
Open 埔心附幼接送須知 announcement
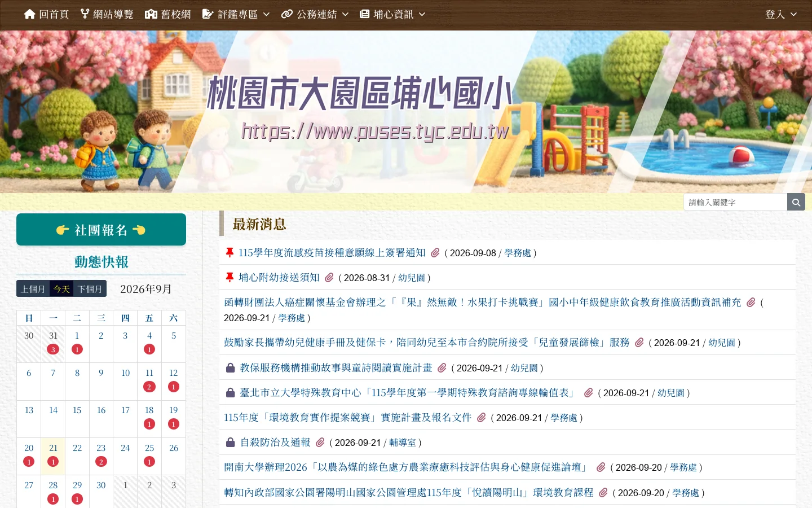[279, 278]
